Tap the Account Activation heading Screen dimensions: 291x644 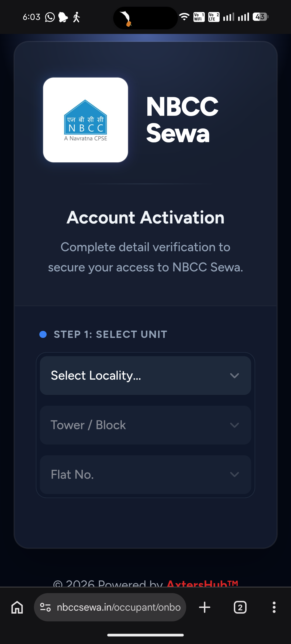145,218
